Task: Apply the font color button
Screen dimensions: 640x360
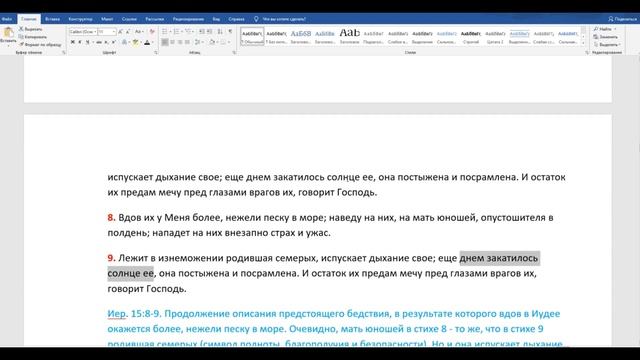Action: pyautogui.click(x=147, y=42)
